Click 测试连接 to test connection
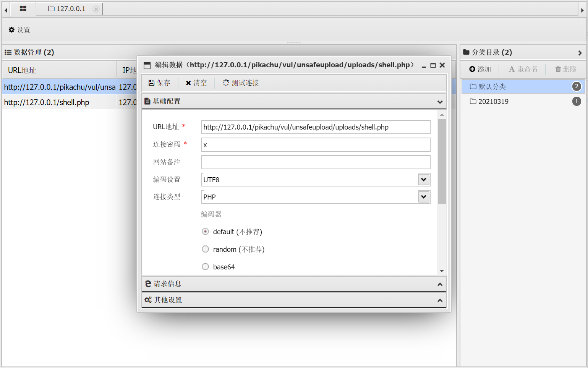588x368 pixels. pyautogui.click(x=241, y=83)
